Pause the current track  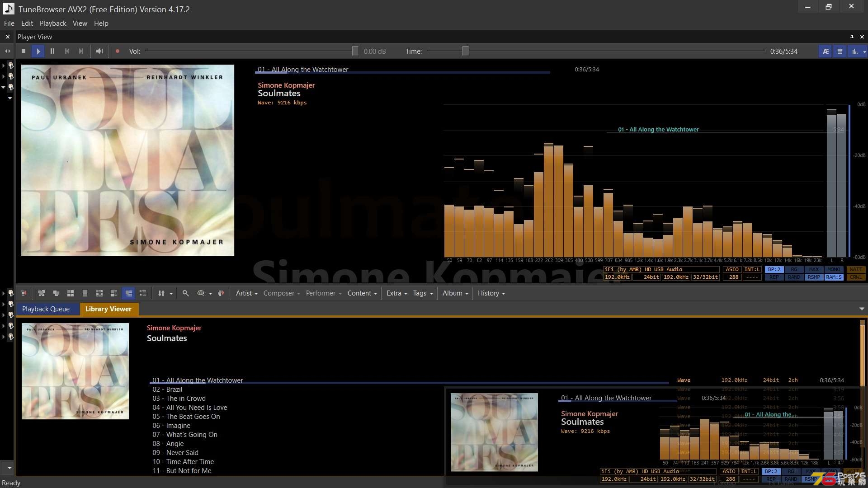tap(52, 52)
